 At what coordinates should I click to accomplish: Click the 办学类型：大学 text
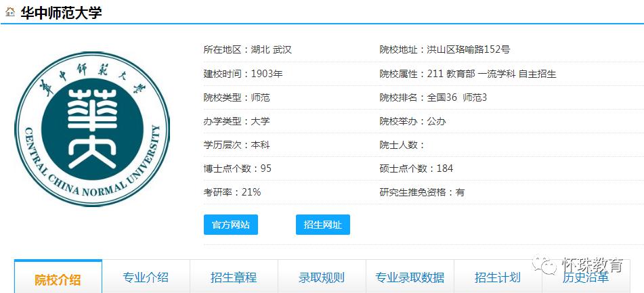(x=236, y=122)
